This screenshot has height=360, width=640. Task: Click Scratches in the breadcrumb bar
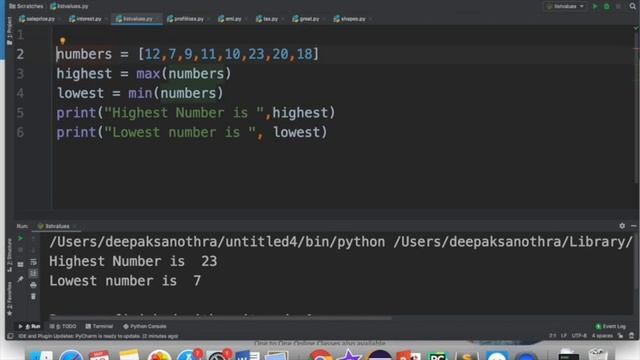point(26,6)
